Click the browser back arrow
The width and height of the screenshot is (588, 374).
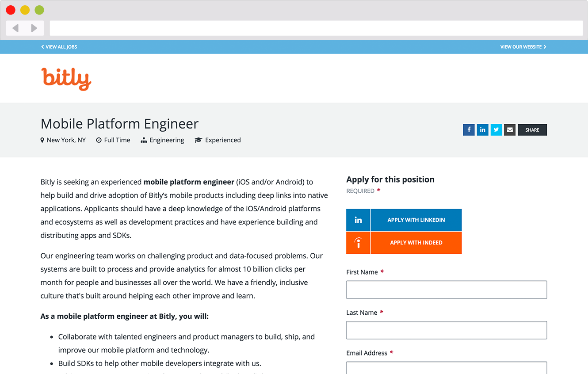15,28
